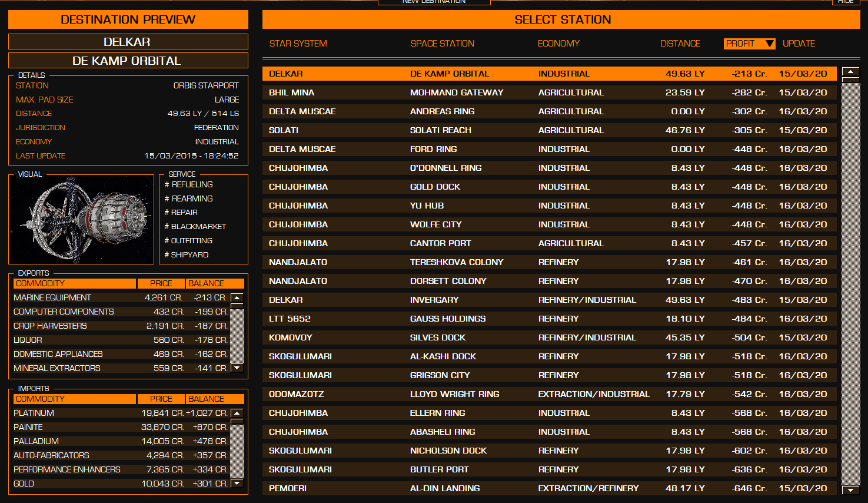Click Computer Components export row
Image resolution: width=868 pixels, height=503 pixels.
[121, 312]
